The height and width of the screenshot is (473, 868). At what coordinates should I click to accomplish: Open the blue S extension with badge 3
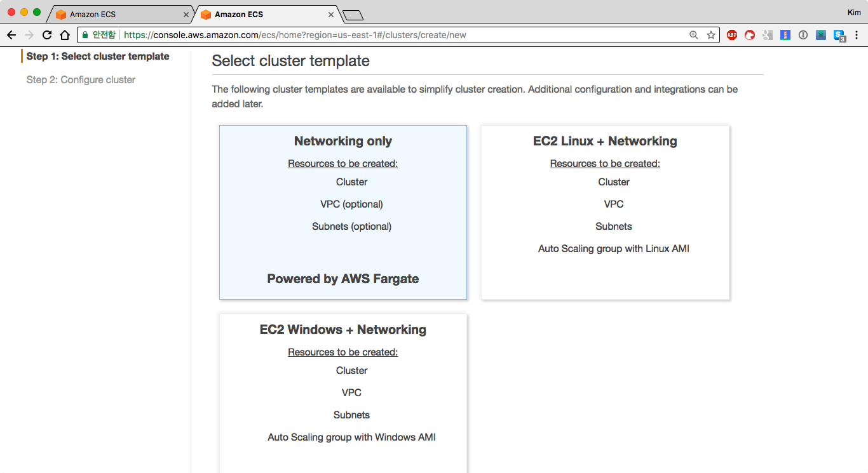pos(839,36)
